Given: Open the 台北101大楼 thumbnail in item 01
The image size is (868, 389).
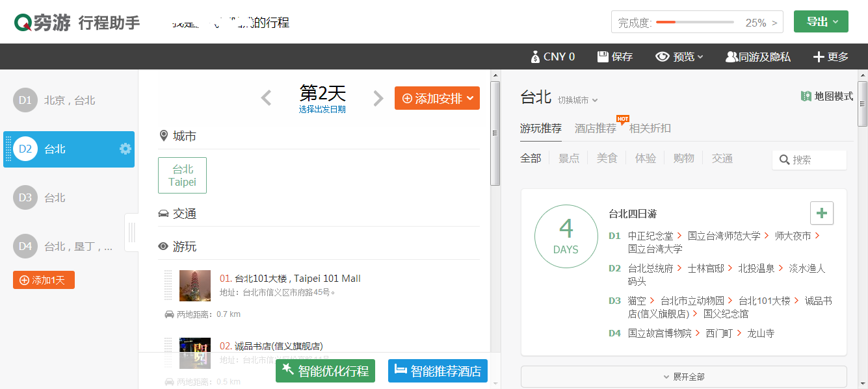Looking at the screenshot, I should click(195, 286).
